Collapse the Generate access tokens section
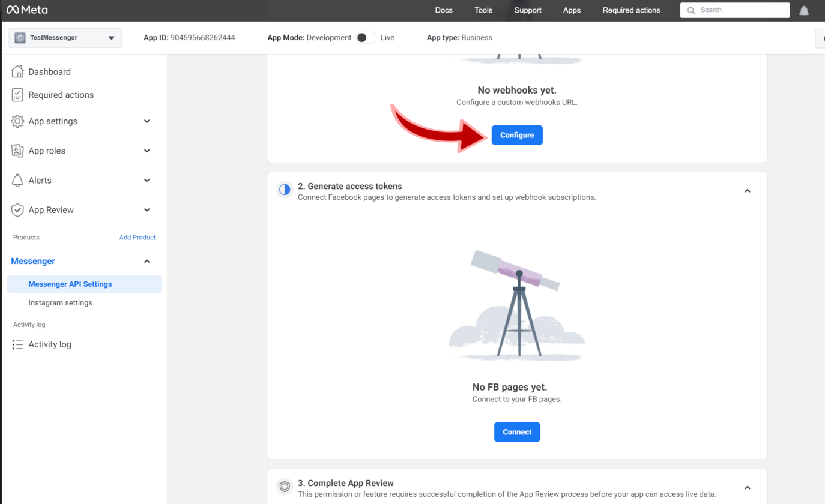 tap(747, 190)
